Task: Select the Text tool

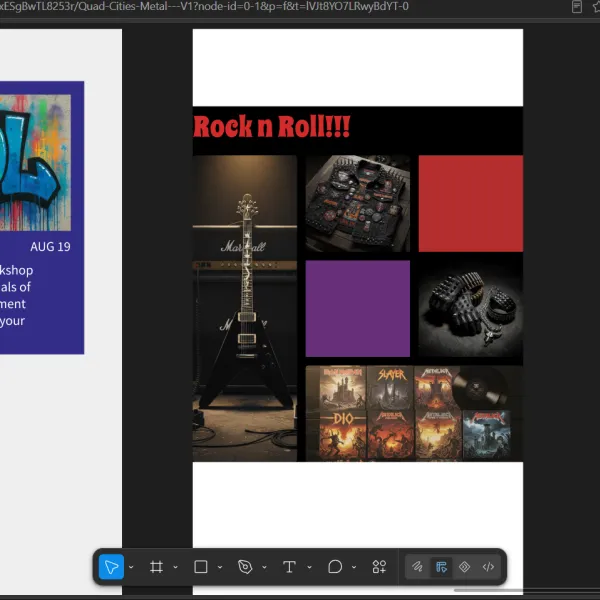Action: (289, 567)
